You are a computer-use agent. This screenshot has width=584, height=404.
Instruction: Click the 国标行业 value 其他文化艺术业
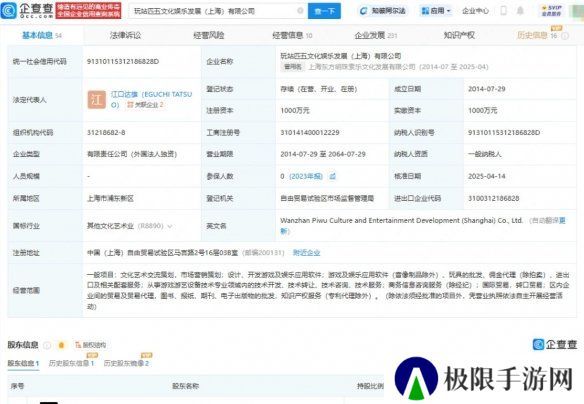point(110,226)
